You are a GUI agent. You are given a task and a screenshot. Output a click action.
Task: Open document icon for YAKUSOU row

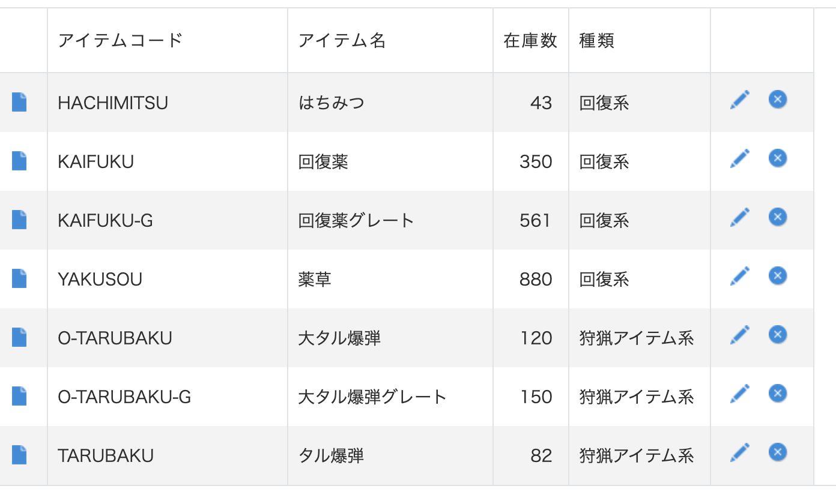tap(19, 278)
